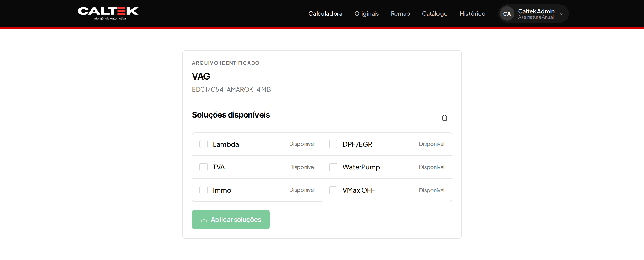Screen dimensions: 644x260
Task: Tick the Immo checkbox
Action: pyautogui.click(x=203, y=190)
